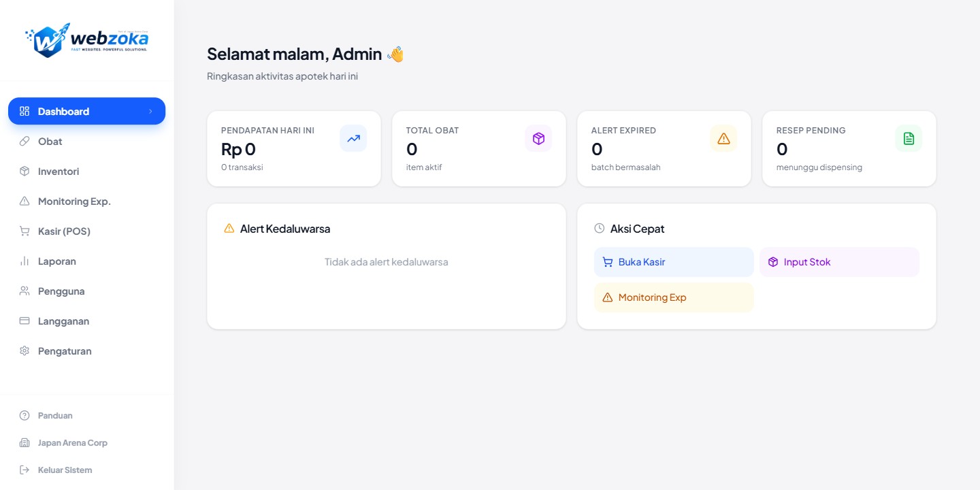This screenshot has width=980, height=490.
Task: Click the chevron arrow on Dashboard item
Action: (150, 111)
